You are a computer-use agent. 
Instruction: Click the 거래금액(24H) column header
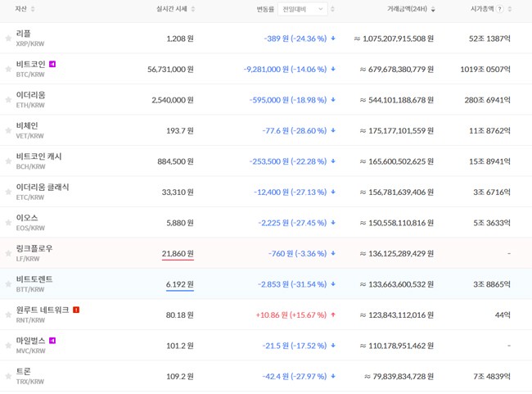(407, 9)
